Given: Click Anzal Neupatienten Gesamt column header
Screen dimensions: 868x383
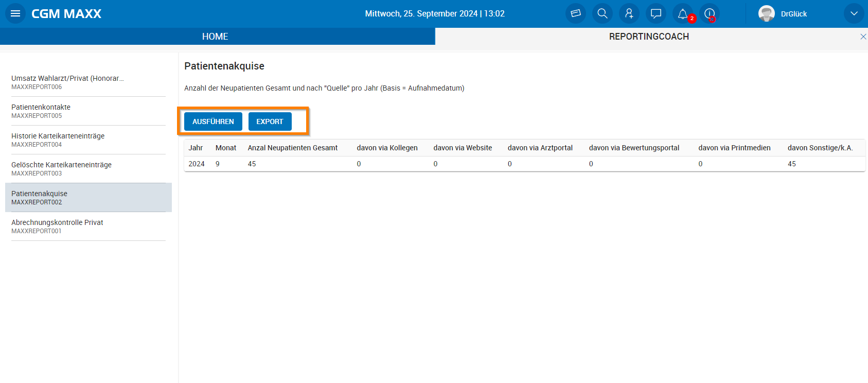Looking at the screenshot, I should point(293,148).
